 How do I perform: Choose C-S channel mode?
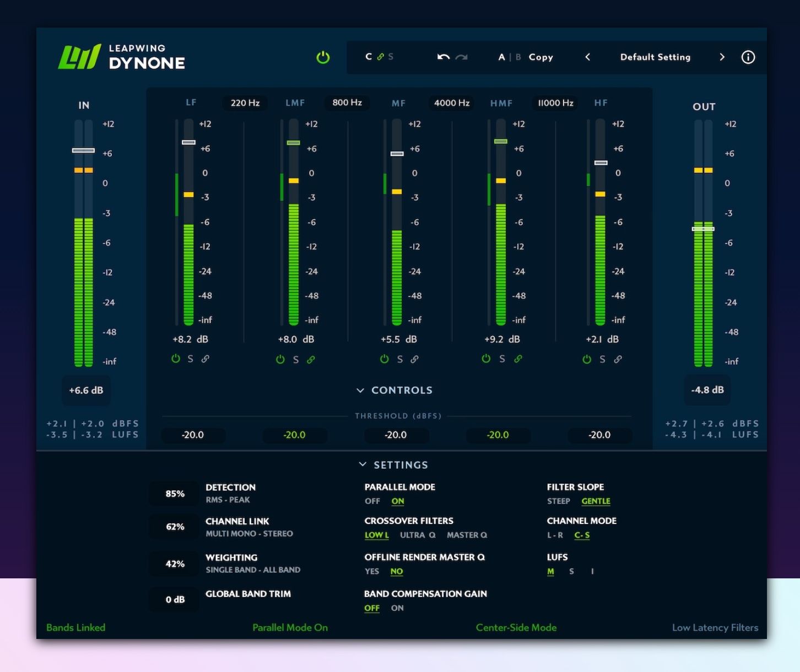click(x=582, y=535)
